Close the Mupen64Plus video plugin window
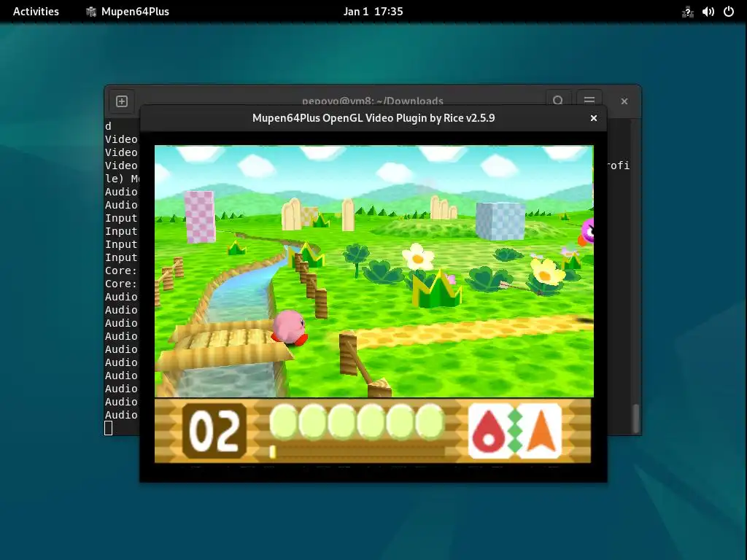The width and height of the screenshot is (747, 560). tap(594, 118)
